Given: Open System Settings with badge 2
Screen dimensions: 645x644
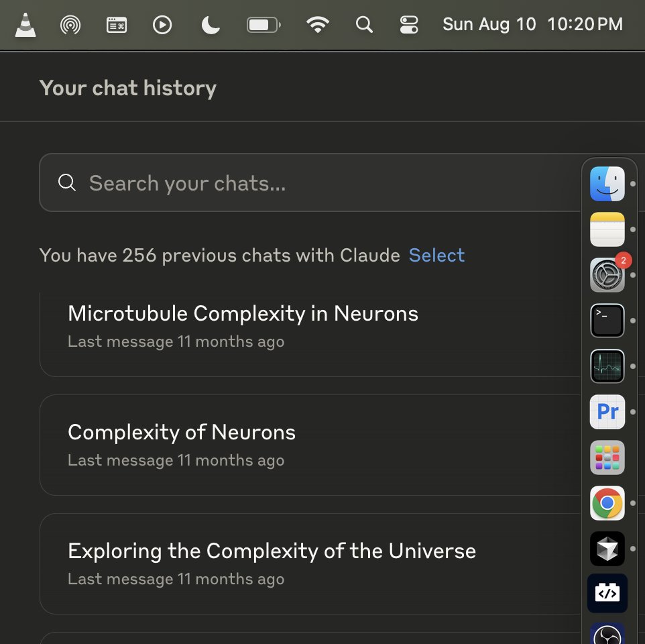Looking at the screenshot, I should pyautogui.click(x=607, y=275).
